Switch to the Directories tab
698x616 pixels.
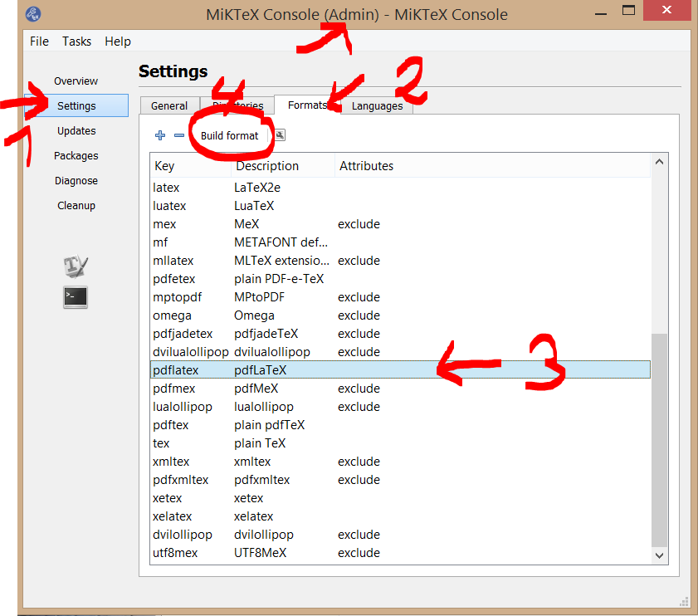coord(237,105)
